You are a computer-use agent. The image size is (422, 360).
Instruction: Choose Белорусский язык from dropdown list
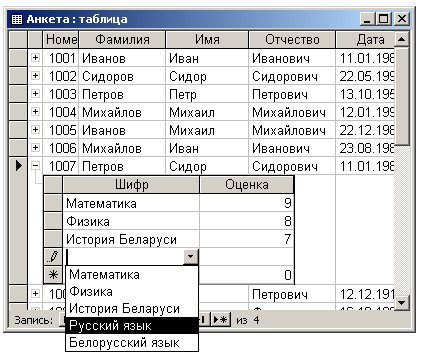pyautogui.click(x=132, y=343)
